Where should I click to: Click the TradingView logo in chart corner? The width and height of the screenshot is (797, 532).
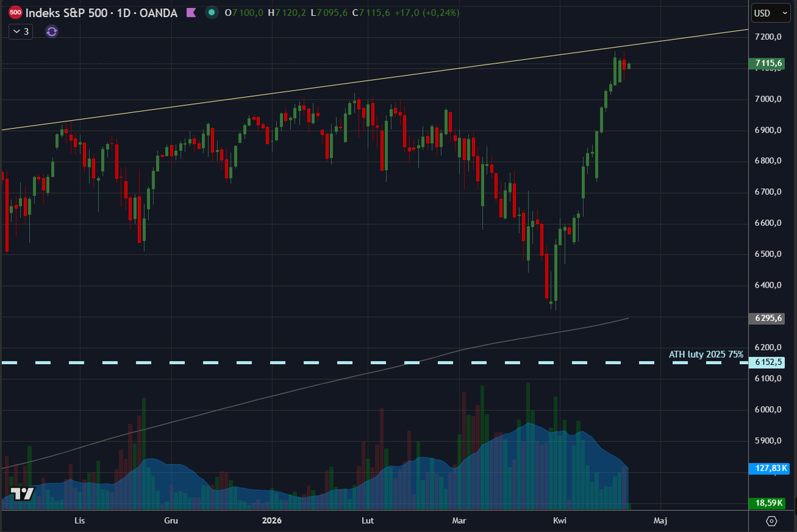click(23, 493)
